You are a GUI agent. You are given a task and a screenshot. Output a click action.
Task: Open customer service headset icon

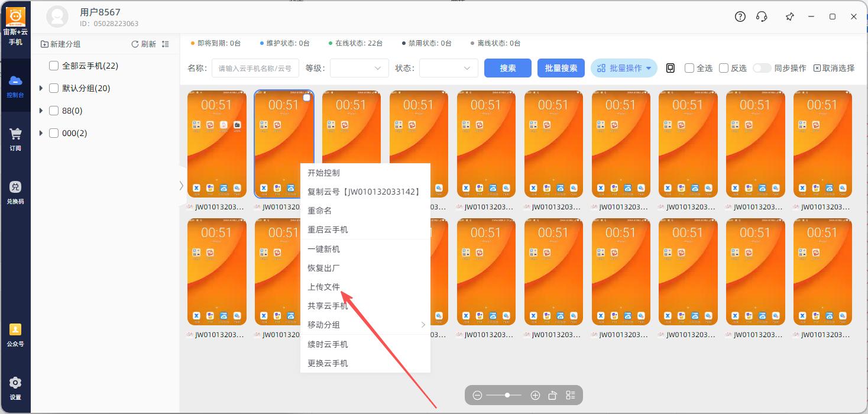click(x=762, y=17)
